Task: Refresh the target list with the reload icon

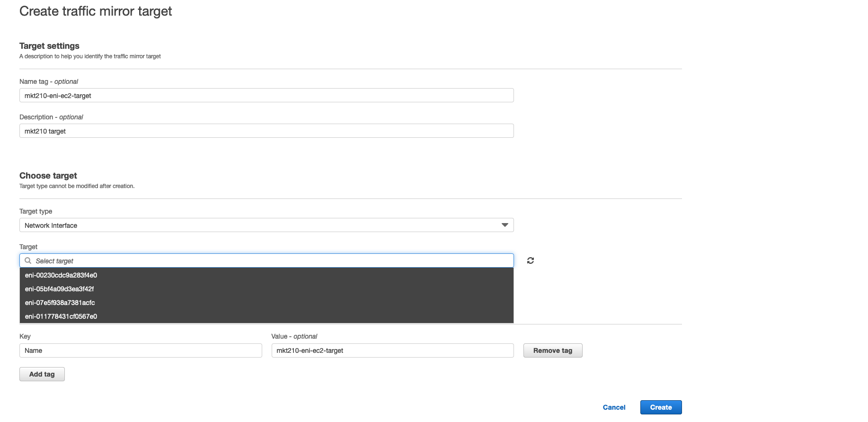Action: coord(531,260)
